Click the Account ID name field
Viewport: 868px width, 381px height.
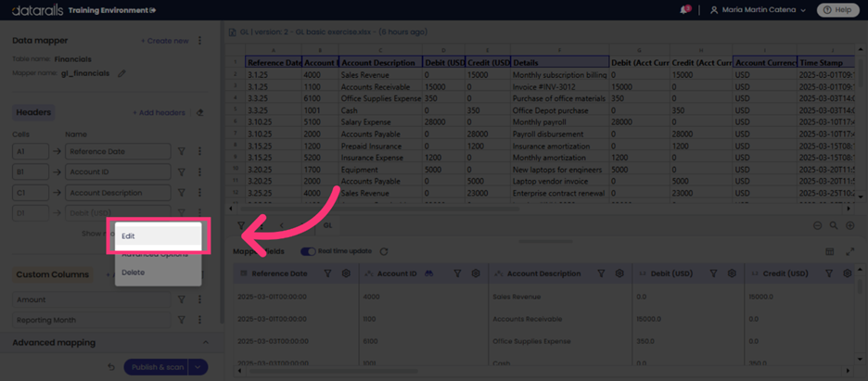pos(118,172)
